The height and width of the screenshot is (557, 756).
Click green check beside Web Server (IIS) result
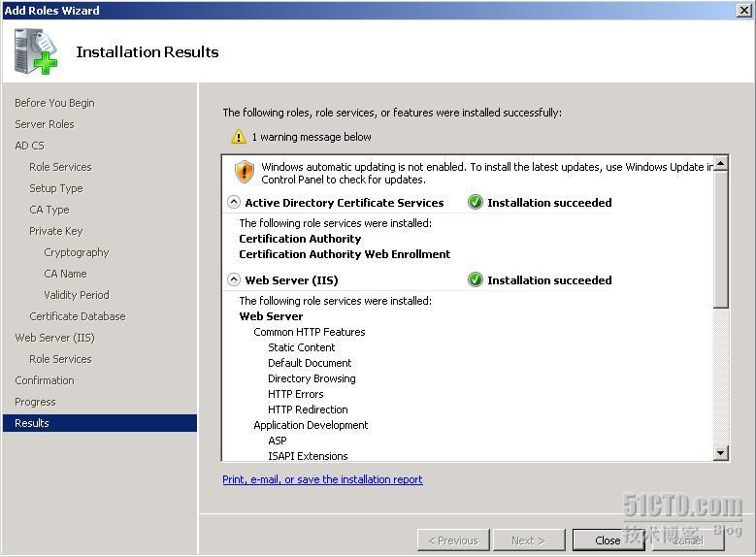point(475,279)
